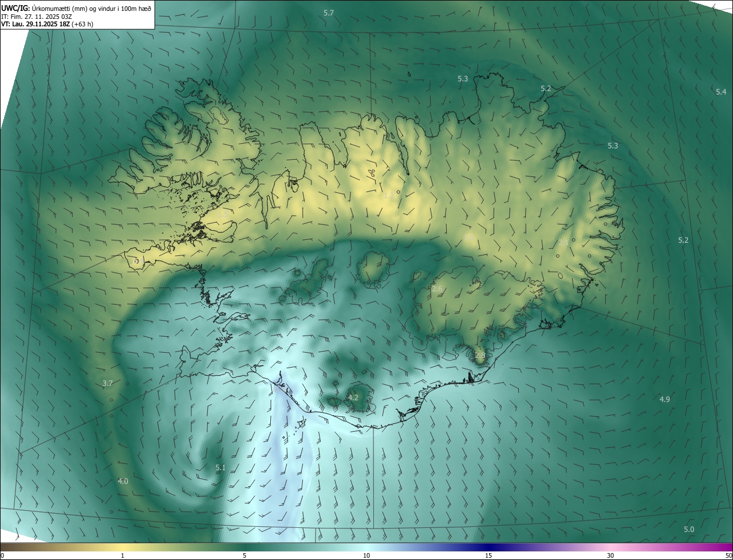The width and height of the screenshot is (733, 560).
Task: Click the 10 tick label on the color scale
Action: point(366,556)
